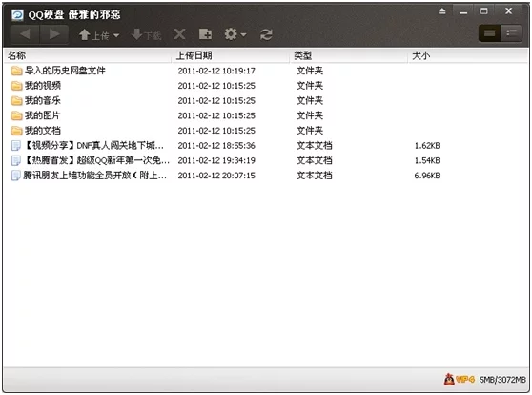The width and height of the screenshot is (532, 395).
Task: Delete with the X toolbar icon
Action: pyautogui.click(x=179, y=34)
